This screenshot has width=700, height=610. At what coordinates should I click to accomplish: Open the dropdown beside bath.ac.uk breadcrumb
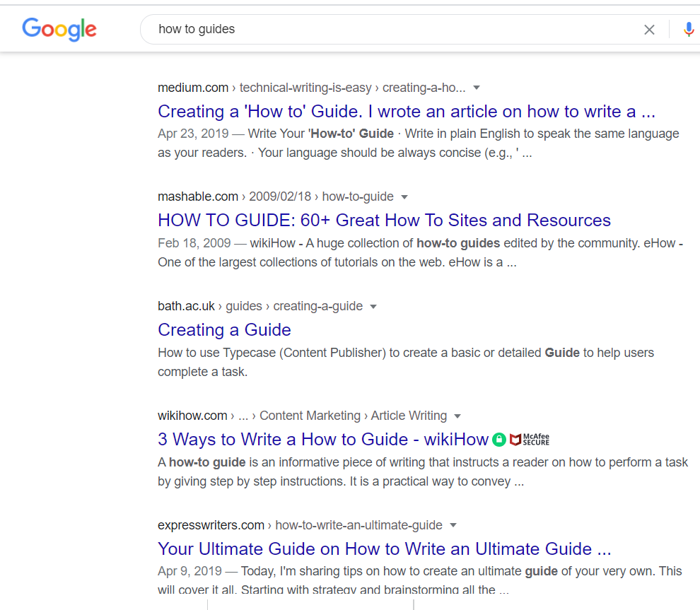click(373, 306)
